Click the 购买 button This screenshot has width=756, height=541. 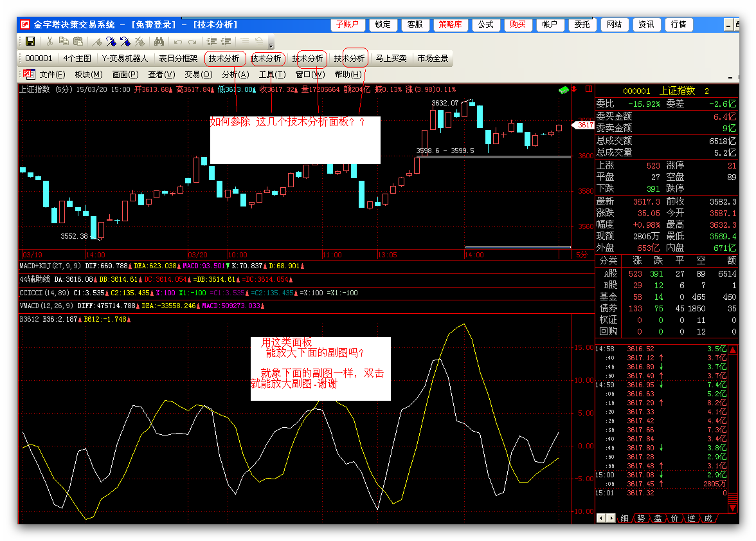[x=518, y=24]
